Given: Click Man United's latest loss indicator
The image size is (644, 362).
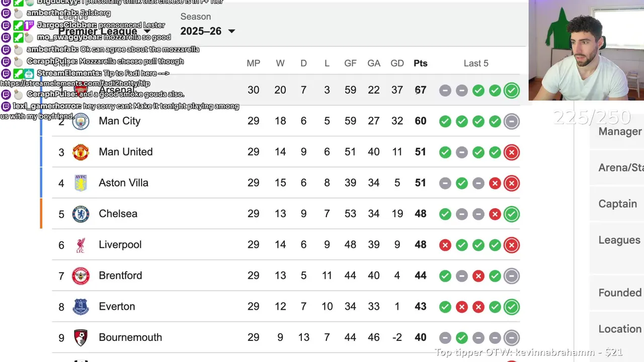Looking at the screenshot, I should (512, 152).
